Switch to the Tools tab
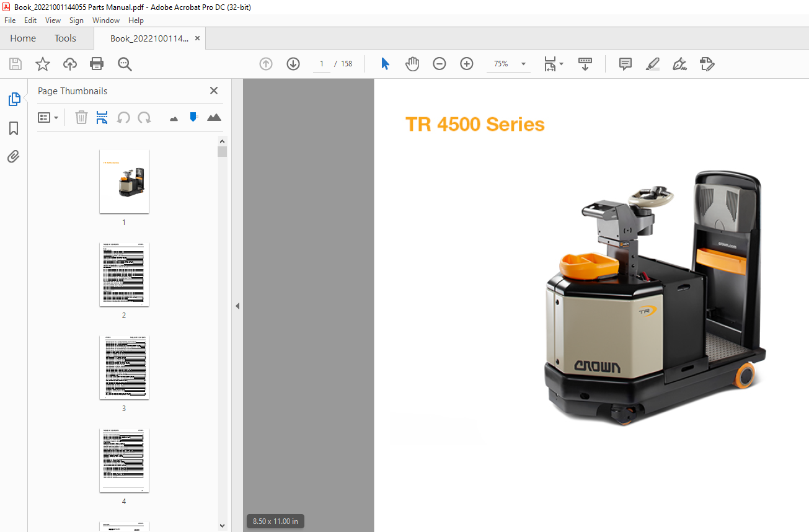 (x=65, y=38)
